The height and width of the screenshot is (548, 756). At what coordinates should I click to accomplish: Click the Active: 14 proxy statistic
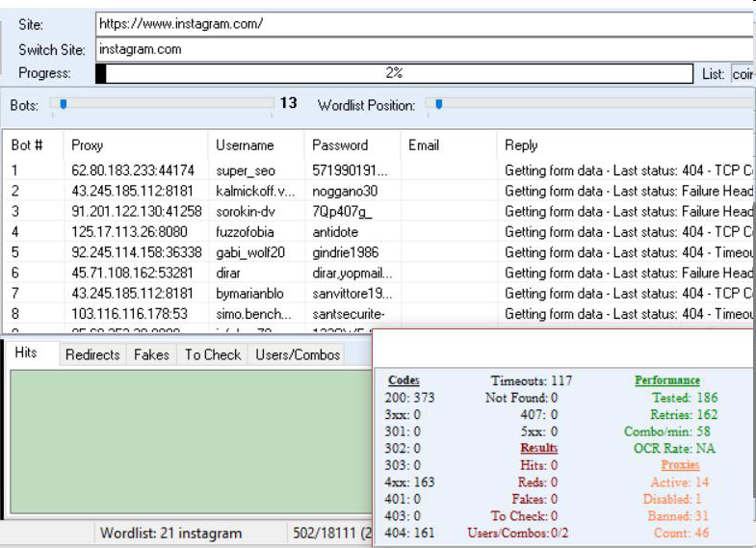tap(680, 482)
